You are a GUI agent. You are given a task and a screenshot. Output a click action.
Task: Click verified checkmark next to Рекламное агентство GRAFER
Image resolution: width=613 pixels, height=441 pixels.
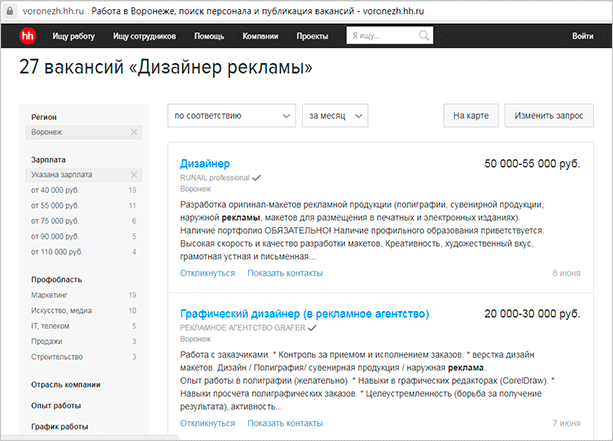(x=313, y=328)
